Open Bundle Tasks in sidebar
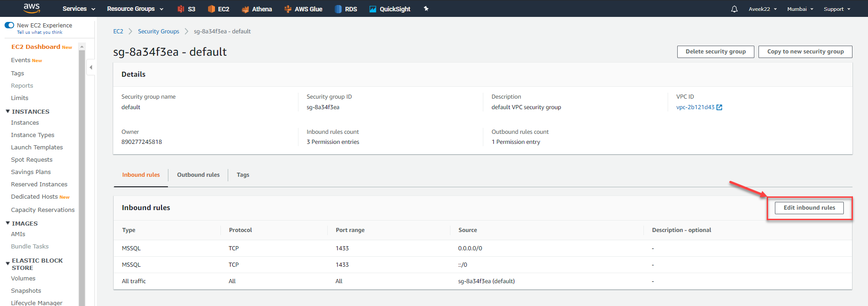Screen dimensions: 868x306 [x=30, y=247]
